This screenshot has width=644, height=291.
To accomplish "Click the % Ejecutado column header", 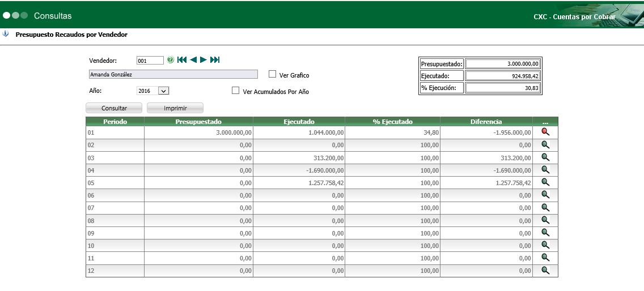I will coord(393,122).
